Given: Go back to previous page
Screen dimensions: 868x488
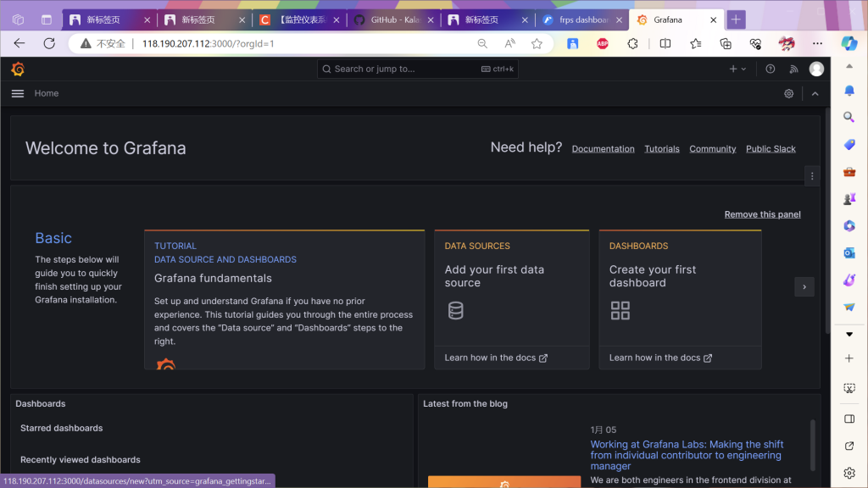Looking at the screenshot, I should pyautogui.click(x=19, y=44).
